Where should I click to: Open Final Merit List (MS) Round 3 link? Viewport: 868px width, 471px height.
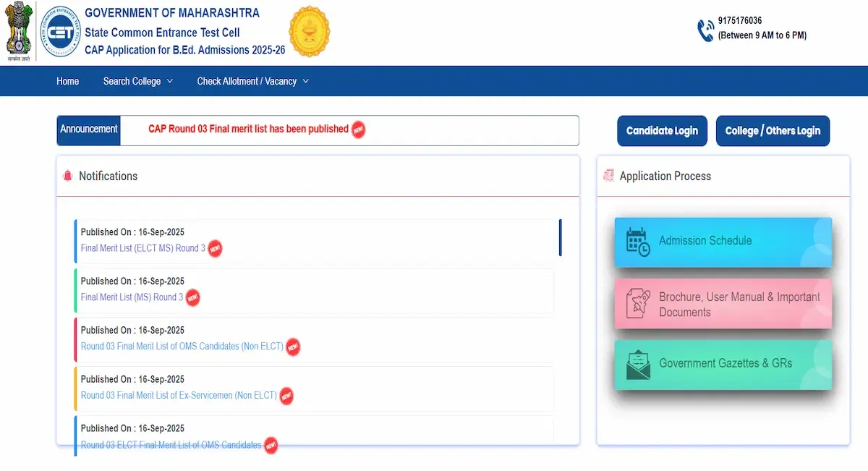pos(132,297)
